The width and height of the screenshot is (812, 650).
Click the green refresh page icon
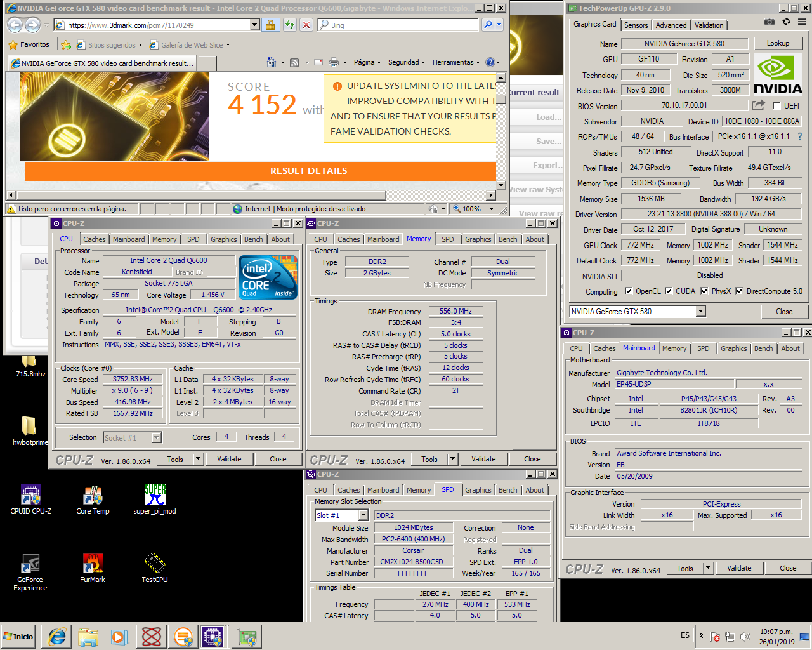[x=290, y=25]
